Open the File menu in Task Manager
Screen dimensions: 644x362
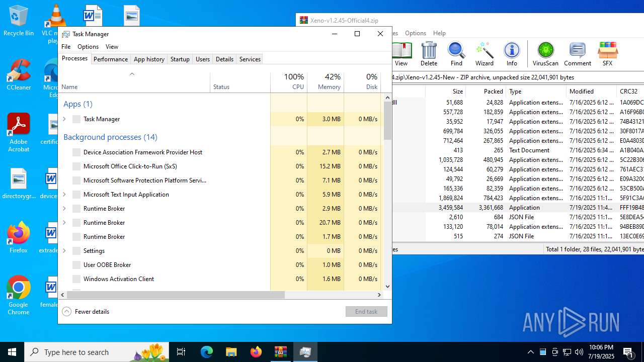click(x=66, y=47)
